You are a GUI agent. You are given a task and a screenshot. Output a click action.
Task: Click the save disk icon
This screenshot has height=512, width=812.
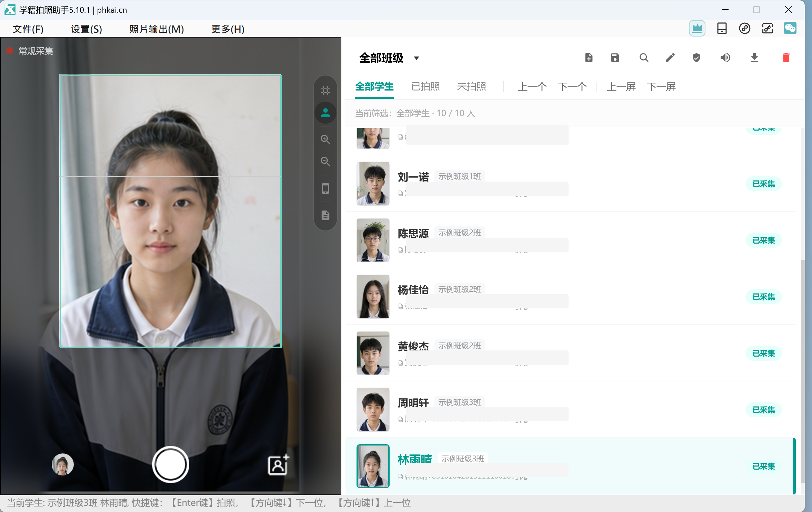coord(615,58)
